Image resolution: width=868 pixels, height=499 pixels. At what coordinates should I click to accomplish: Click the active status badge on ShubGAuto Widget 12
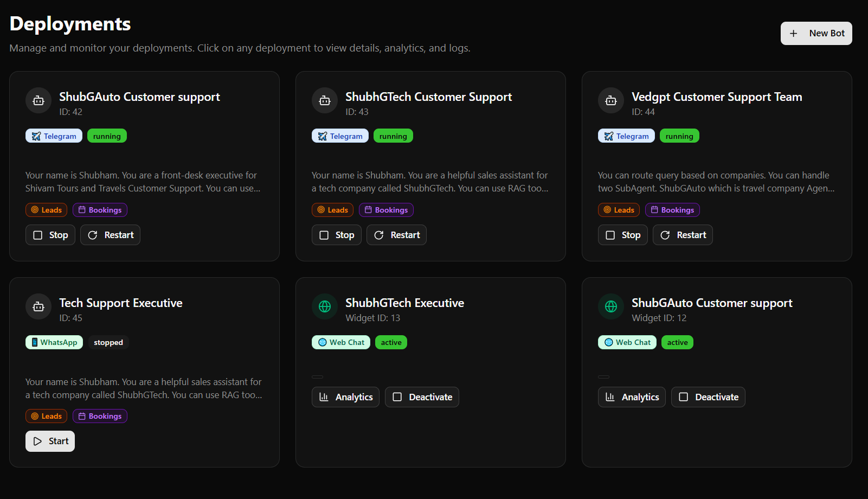click(677, 342)
